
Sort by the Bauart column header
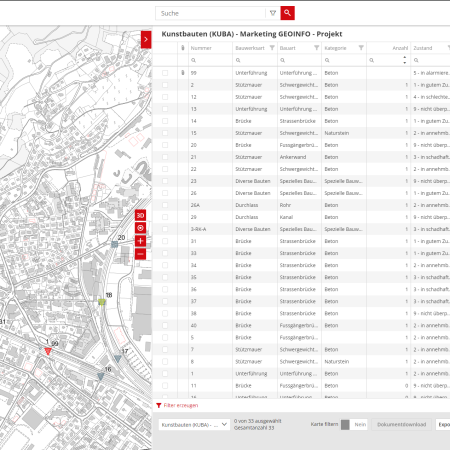point(288,48)
